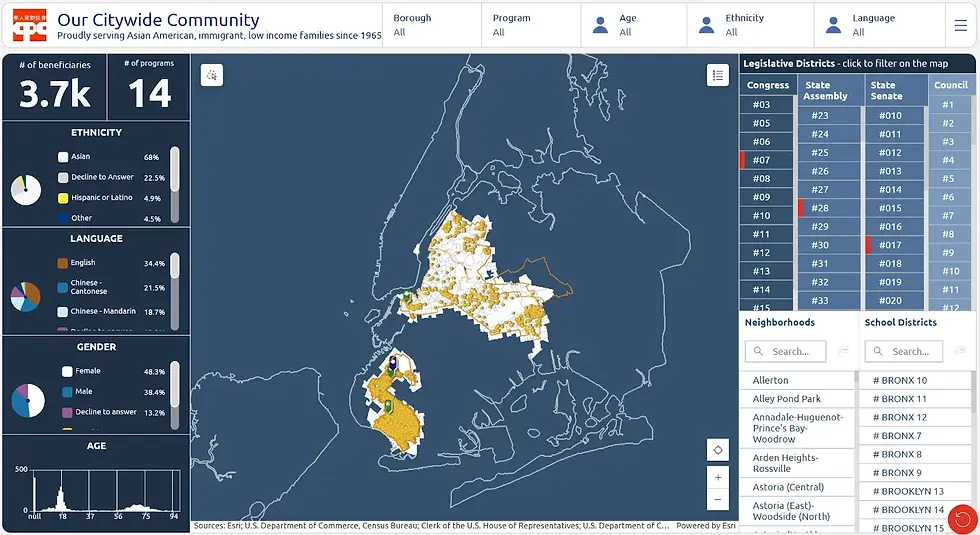
Task: Toggle Hispanic or Latino legend swatch
Action: [63, 198]
